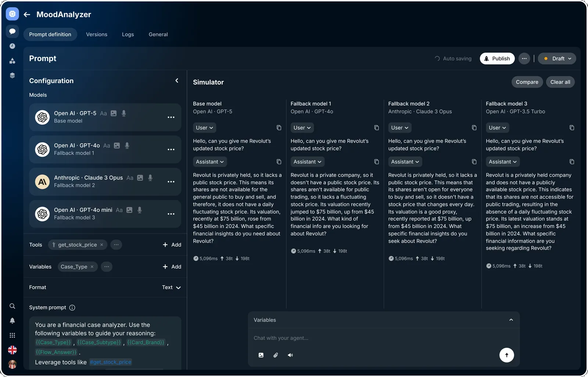Open Fallback model 1 Assistant role dropdown

[x=308, y=162]
